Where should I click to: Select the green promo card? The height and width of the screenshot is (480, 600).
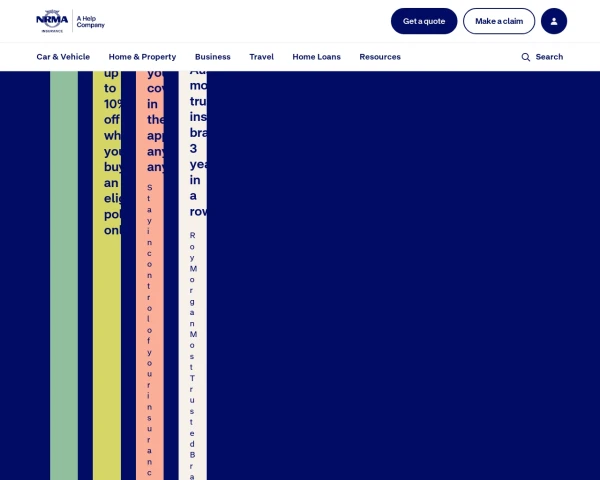click(64, 275)
